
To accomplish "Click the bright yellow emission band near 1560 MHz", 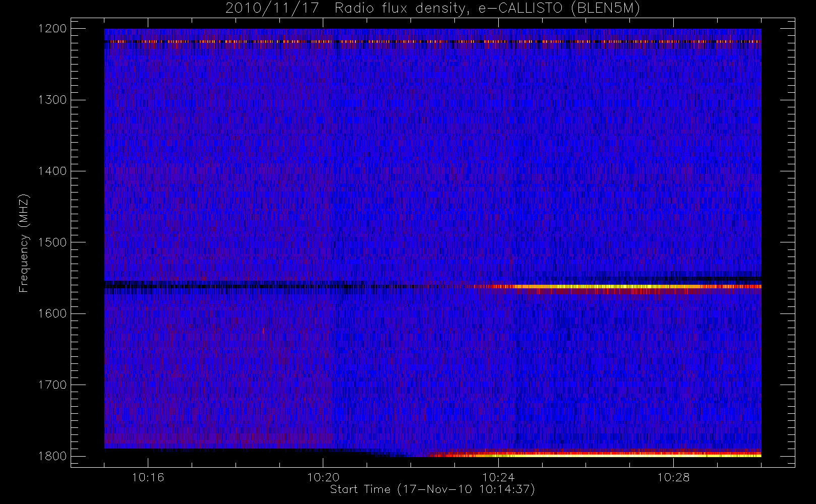I will coord(618,287).
